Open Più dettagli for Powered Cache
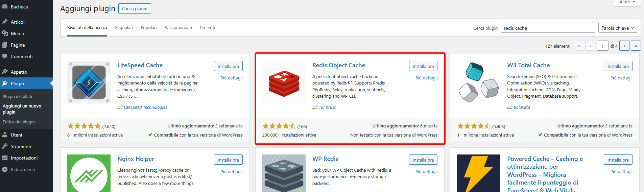 621,171
